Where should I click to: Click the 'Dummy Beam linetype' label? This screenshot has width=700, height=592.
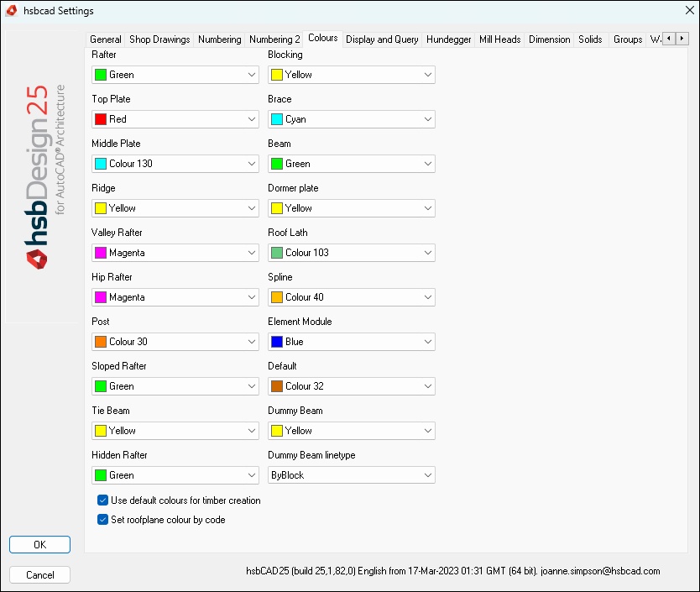pos(311,455)
